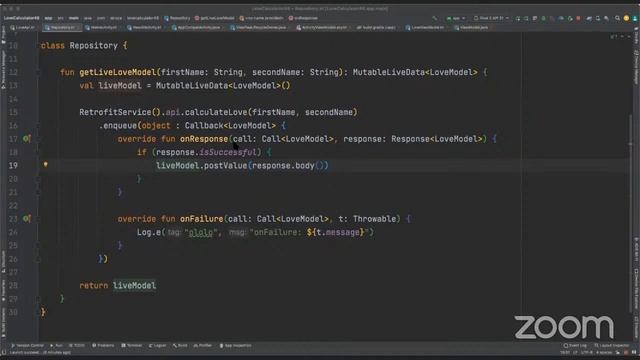Open Search Everywhere magnifier icon
Screen dimensions: 640x360
point(617,18)
